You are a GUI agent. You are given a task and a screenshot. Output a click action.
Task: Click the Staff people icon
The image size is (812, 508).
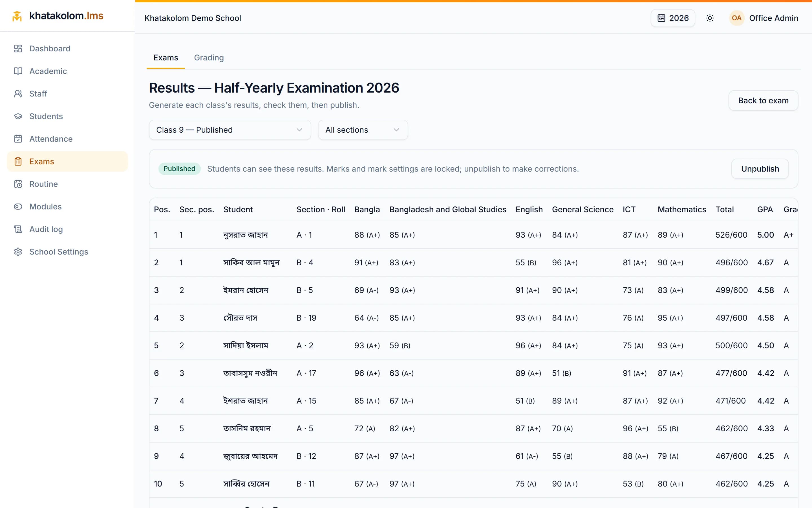click(18, 93)
